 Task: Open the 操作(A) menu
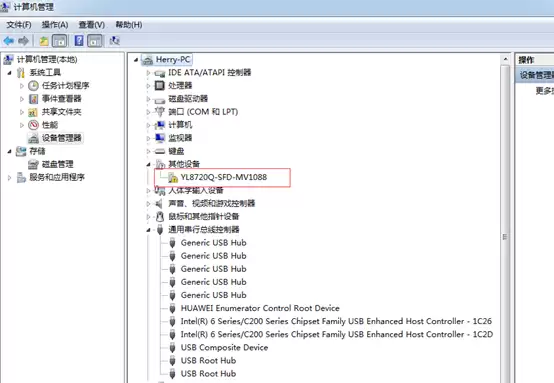point(55,25)
